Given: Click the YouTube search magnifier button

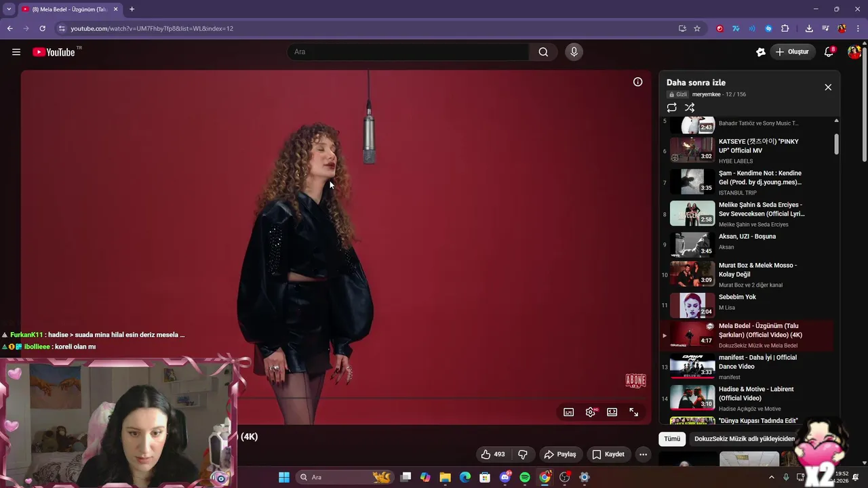Looking at the screenshot, I should coord(543,52).
